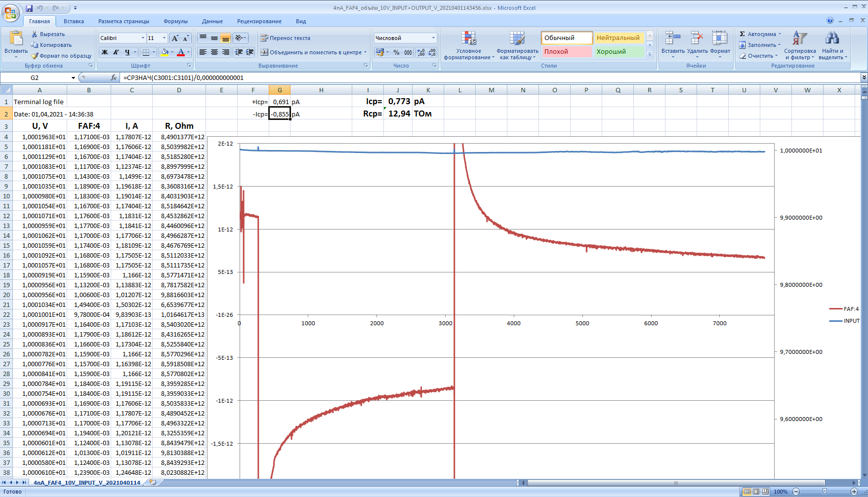Copy selection with Копировать

click(51, 45)
